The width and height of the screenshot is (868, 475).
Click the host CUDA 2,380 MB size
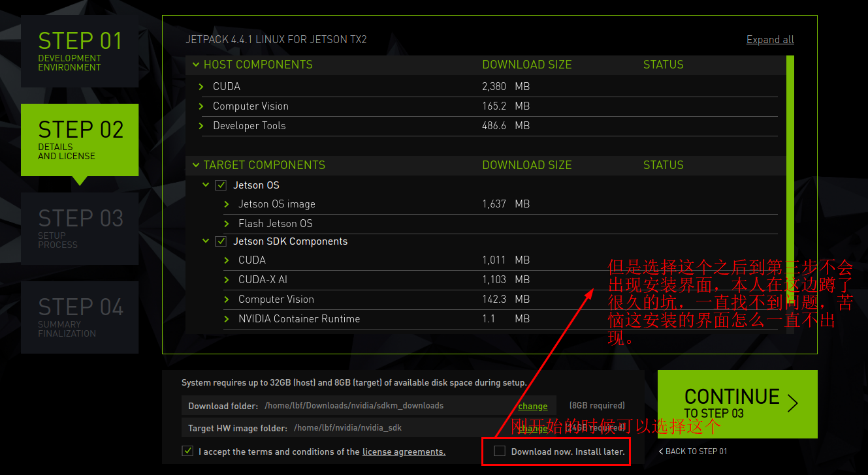506,87
